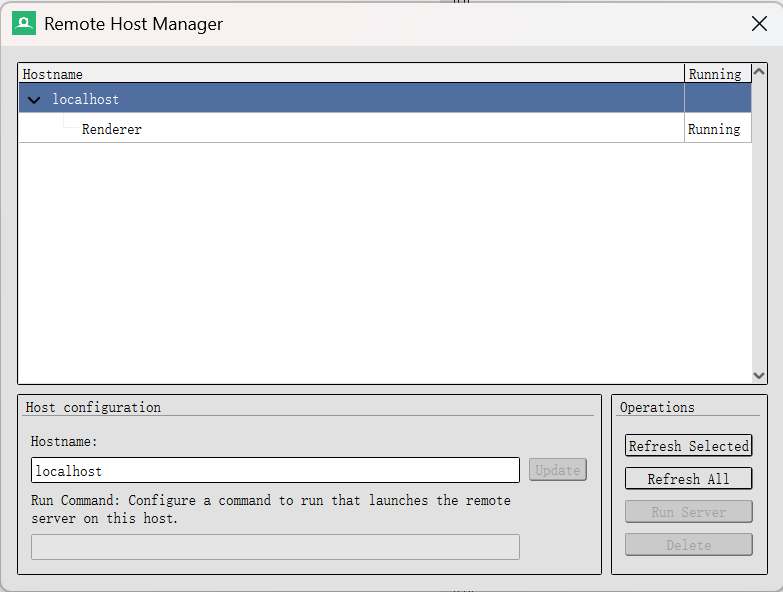
Task: Click the Hostname column header
Action: click(351, 74)
